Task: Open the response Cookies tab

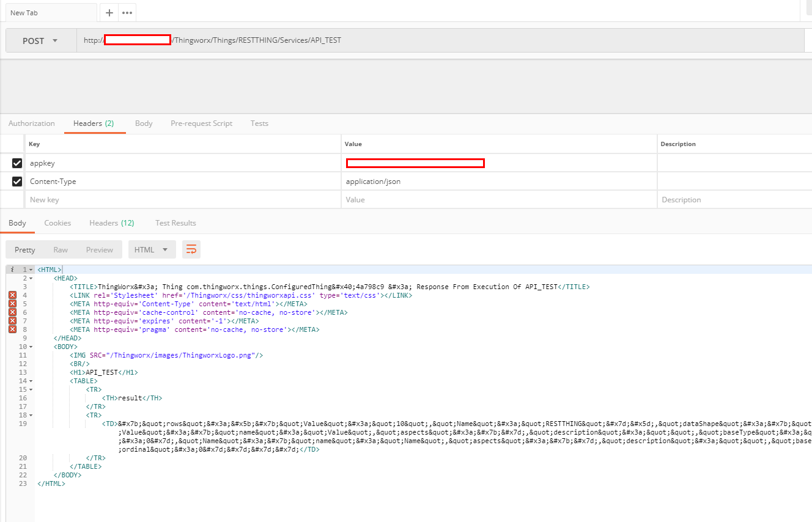Action: click(x=57, y=223)
